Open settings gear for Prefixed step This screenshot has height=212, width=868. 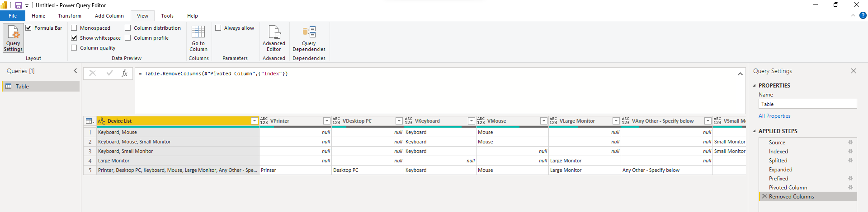pyautogui.click(x=850, y=178)
